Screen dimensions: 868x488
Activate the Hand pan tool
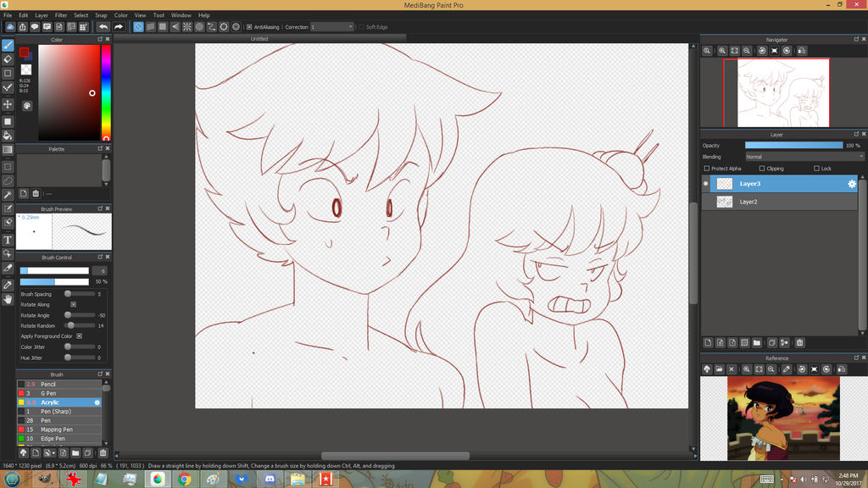(x=8, y=299)
